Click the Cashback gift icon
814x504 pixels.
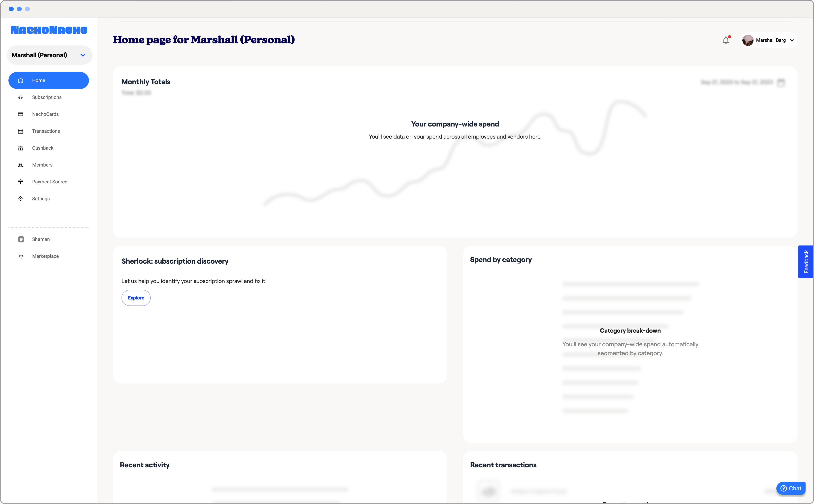(x=21, y=148)
